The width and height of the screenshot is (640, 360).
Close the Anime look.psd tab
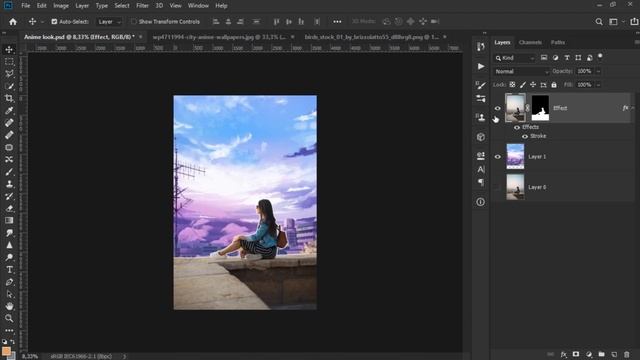click(140, 37)
